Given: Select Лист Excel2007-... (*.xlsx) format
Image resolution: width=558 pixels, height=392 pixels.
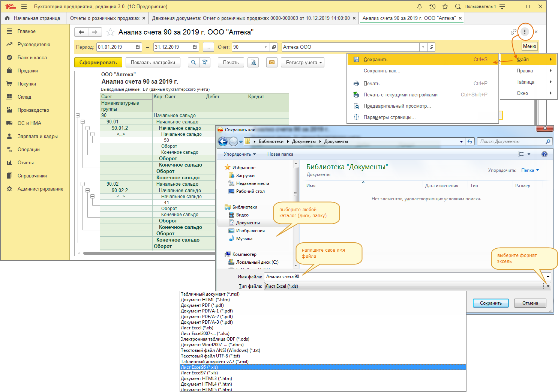Looking at the screenshot, I should pyautogui.click(x=323, y=333).
